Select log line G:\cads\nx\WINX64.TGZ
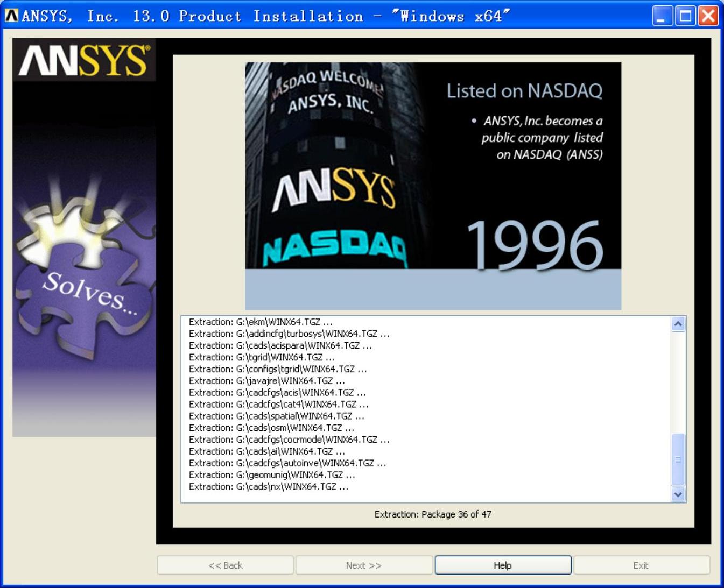Image resolution: width=724 pixels, height=588 pixels. coord(269,487)
